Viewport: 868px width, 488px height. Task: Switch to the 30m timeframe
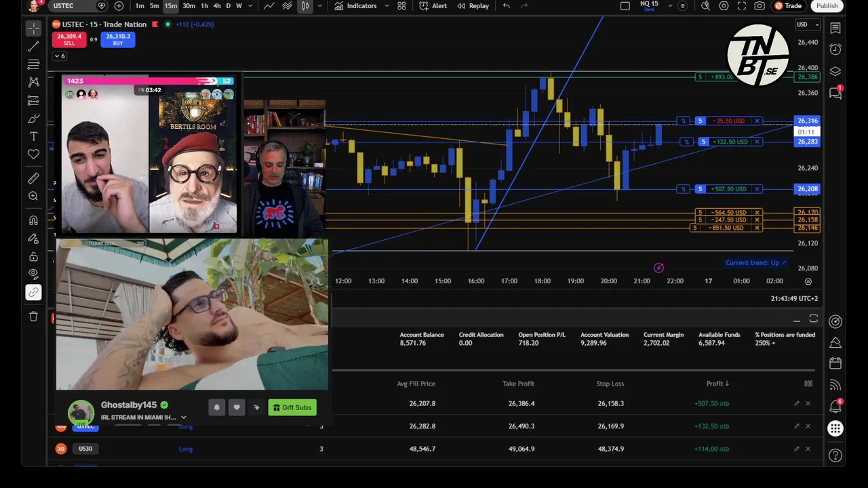pos(189,6)
